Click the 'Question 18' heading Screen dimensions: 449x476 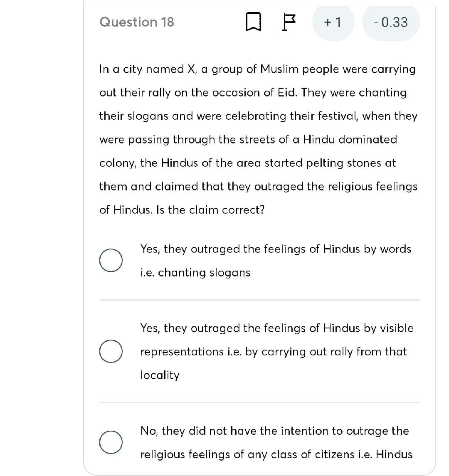[137, 22]
